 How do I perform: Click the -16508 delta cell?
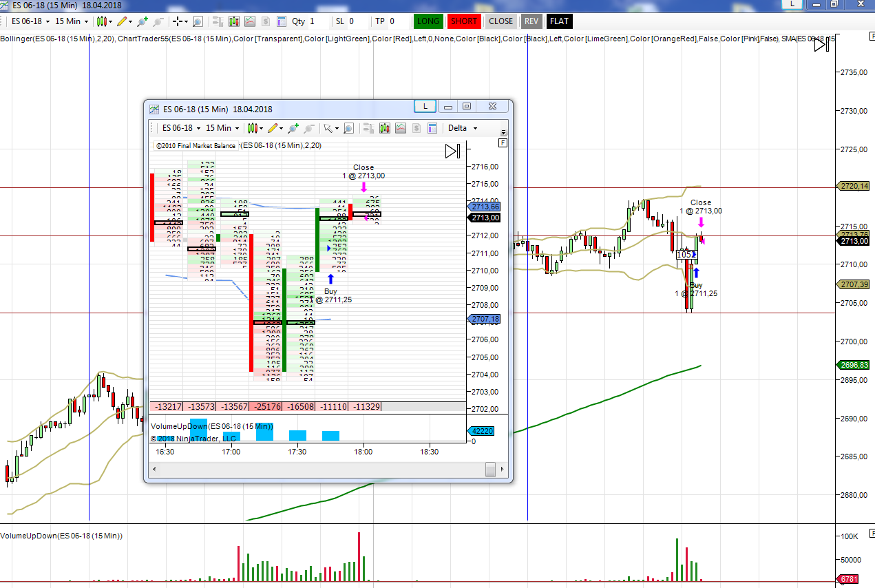click(299, 407)
